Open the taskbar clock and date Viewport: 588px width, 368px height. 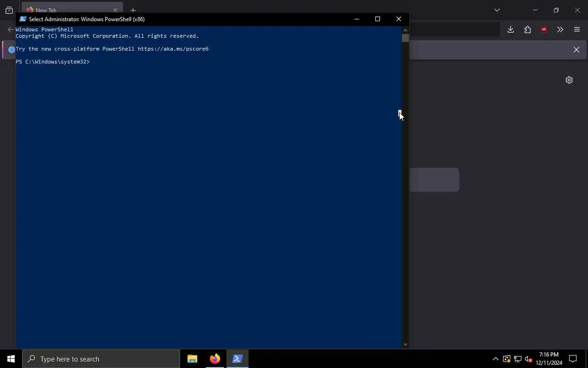click(x=549, y=359)
